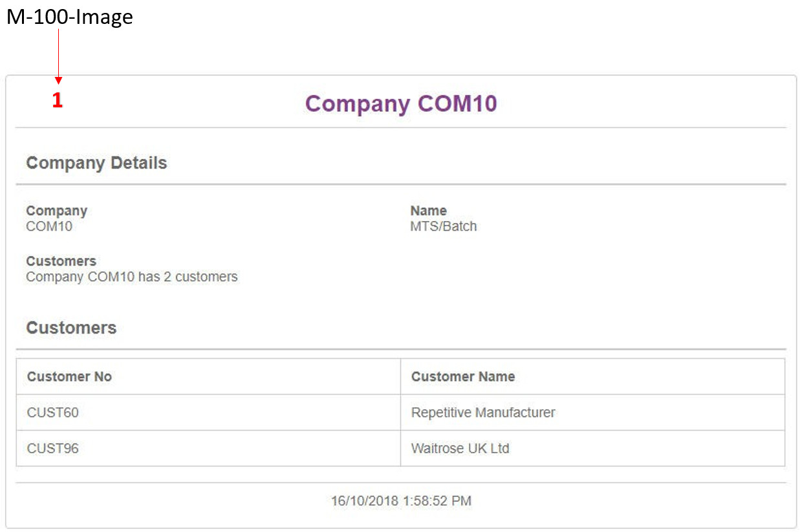Select the purple Company COM10 title
Viewport: 800px width, 532px height.
click(x=401, y=103)
